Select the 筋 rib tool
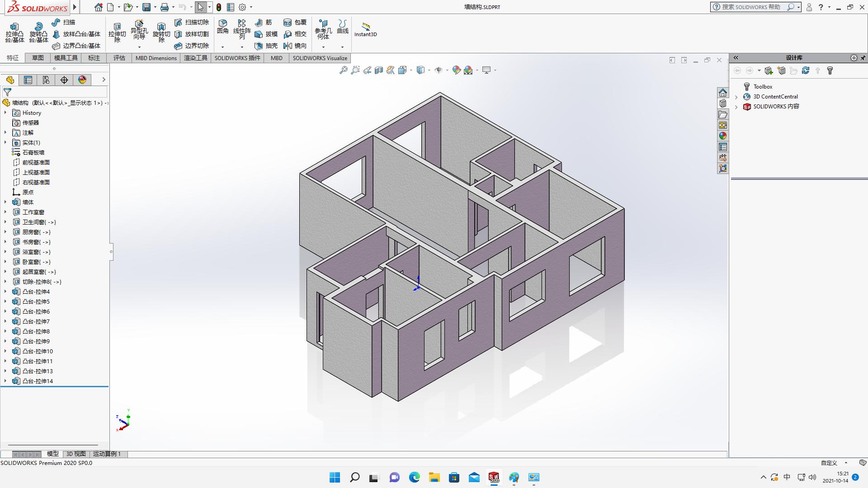Image resolution: width=868 pixels, height=488 pixels. 264,22
